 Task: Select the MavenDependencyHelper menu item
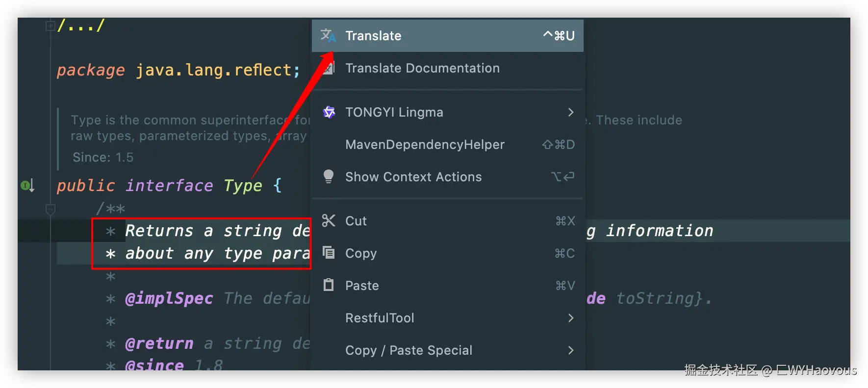[425, 145]
